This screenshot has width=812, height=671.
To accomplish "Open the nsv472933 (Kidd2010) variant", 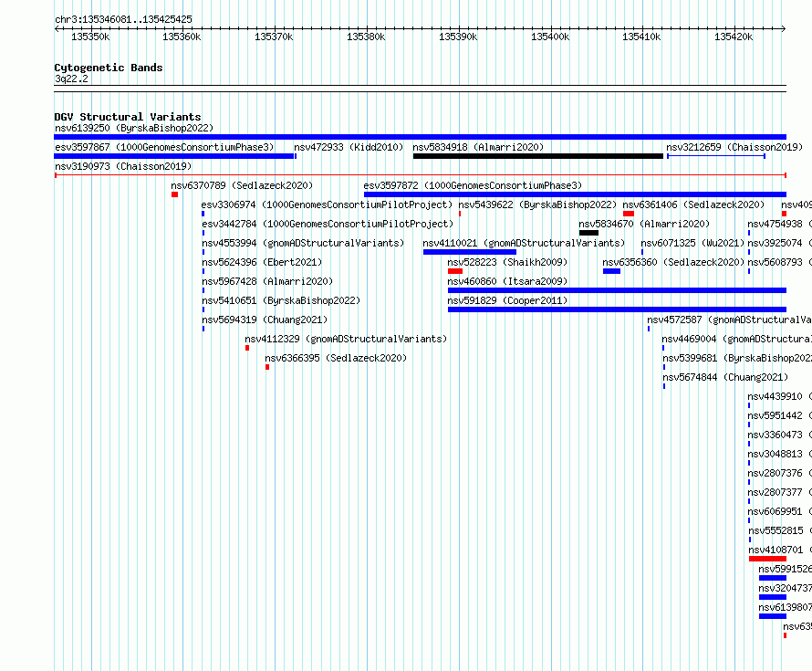I will coord(349,147).
